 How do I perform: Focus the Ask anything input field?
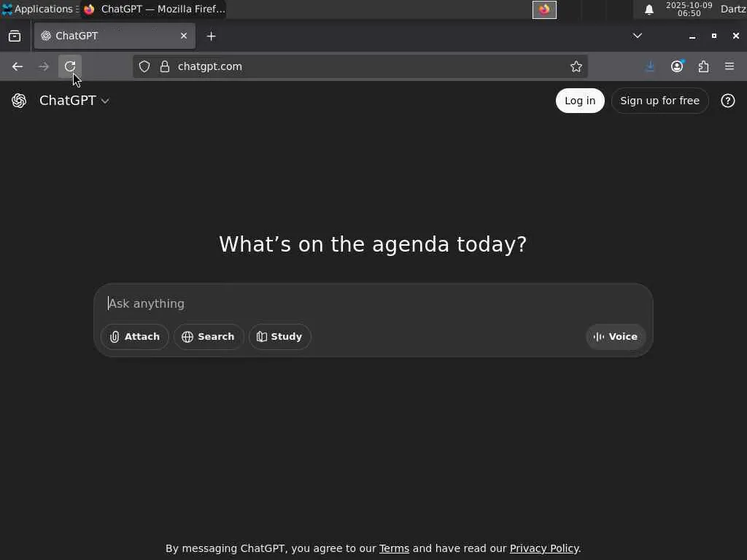373,303
